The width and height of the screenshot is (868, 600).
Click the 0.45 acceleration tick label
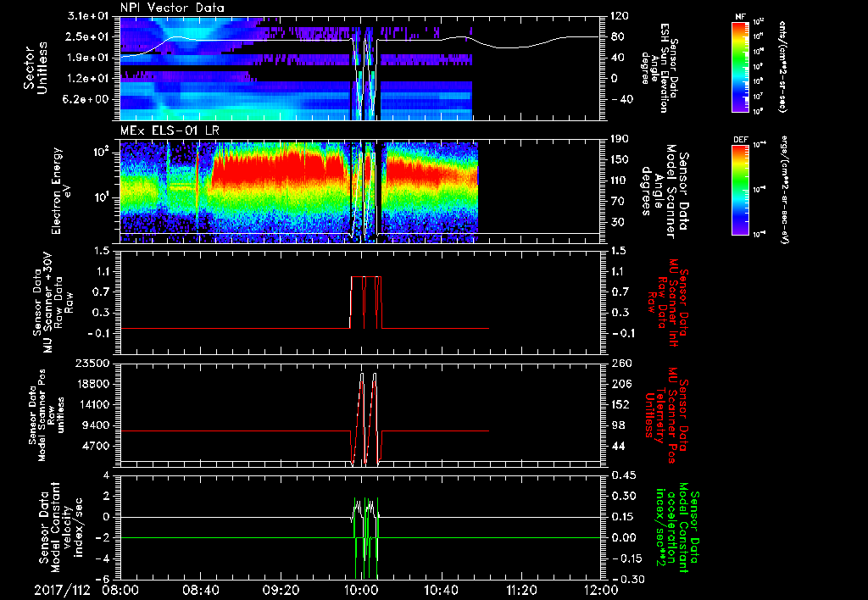[623, 475]
